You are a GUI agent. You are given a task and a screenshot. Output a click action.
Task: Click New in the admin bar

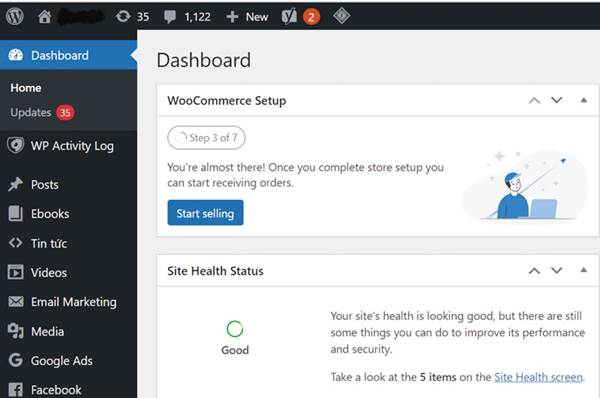pyautogui.click(x=257, y=17)
